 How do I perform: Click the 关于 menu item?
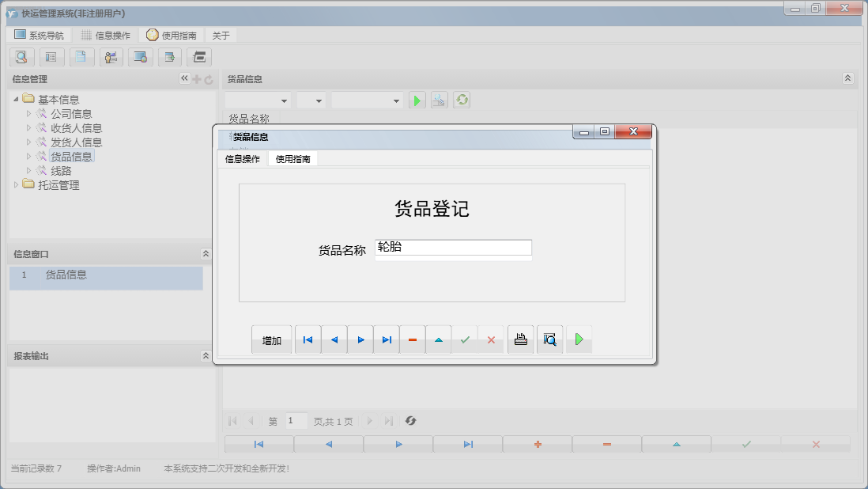click(x=219, y=34)
